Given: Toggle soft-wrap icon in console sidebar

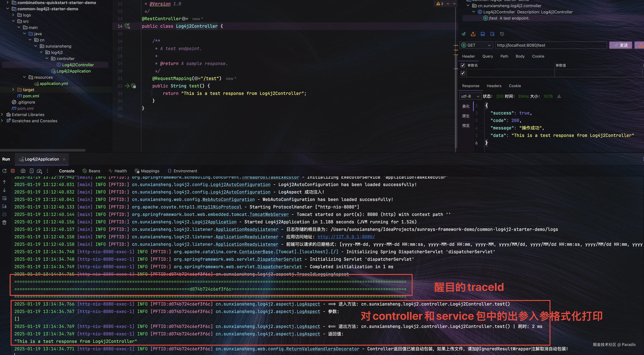Looking at the screenshot, I should (x=5, y=198).
